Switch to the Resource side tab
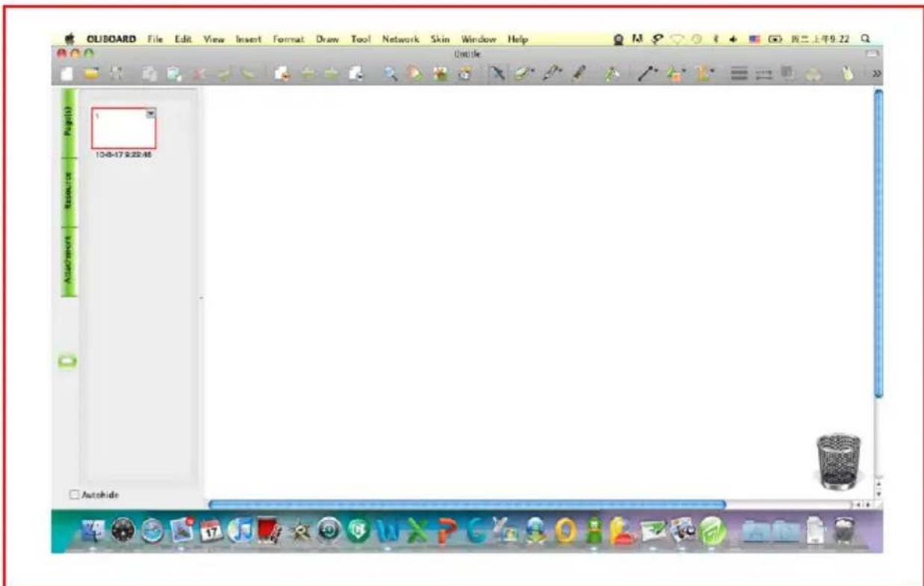 tap(68, 191)
